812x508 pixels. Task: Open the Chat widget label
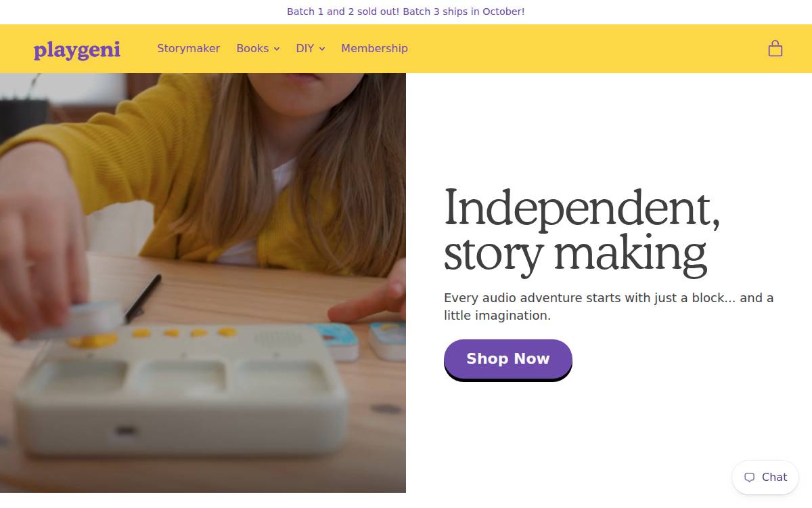click(774, 477)
